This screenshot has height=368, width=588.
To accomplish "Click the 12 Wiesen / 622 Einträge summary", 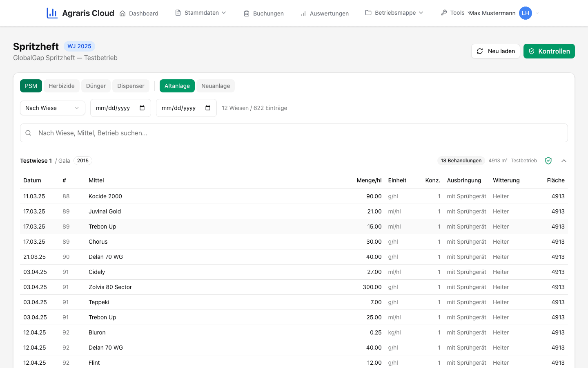I will (254, 108).
